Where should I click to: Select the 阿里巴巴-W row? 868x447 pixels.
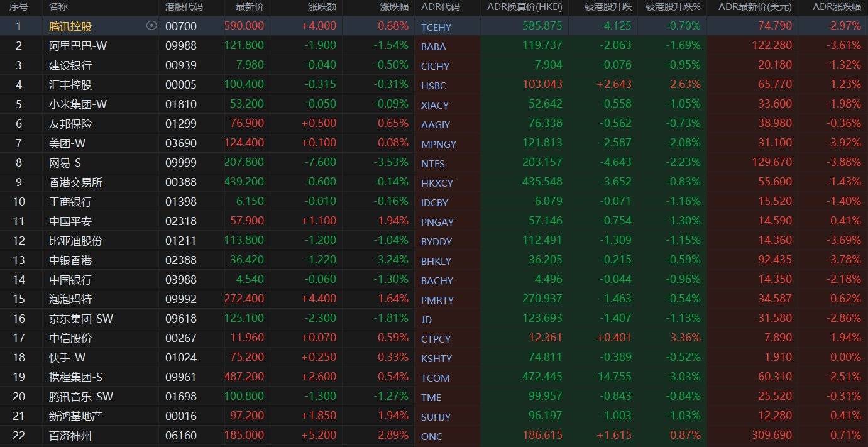[x=78, y=46]
